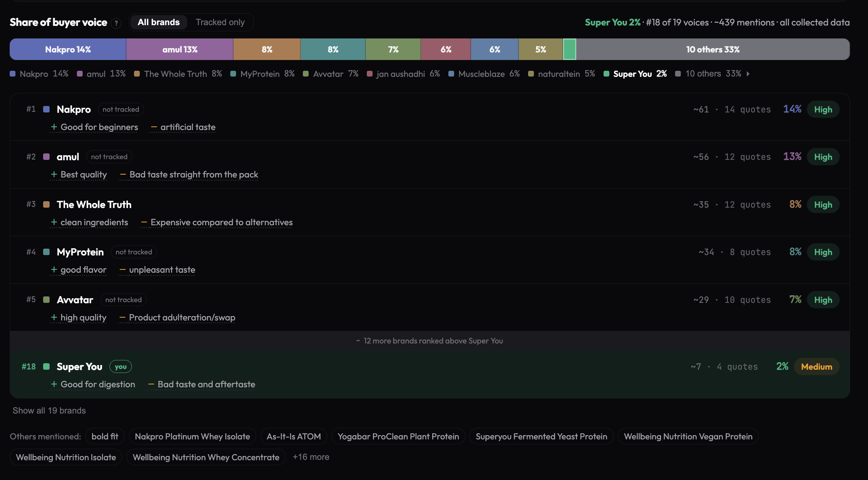Viewport: 868px width, 480px height.
Task: Select the bold fit chip
Action: click(x=105, y=437)
